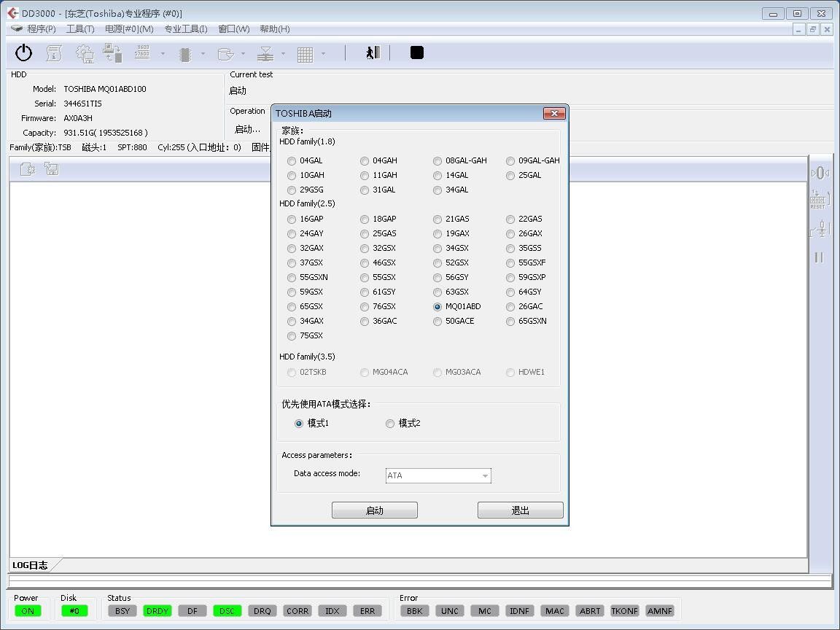
Task: Click the black stop square icon
Action: coord(417,52)
